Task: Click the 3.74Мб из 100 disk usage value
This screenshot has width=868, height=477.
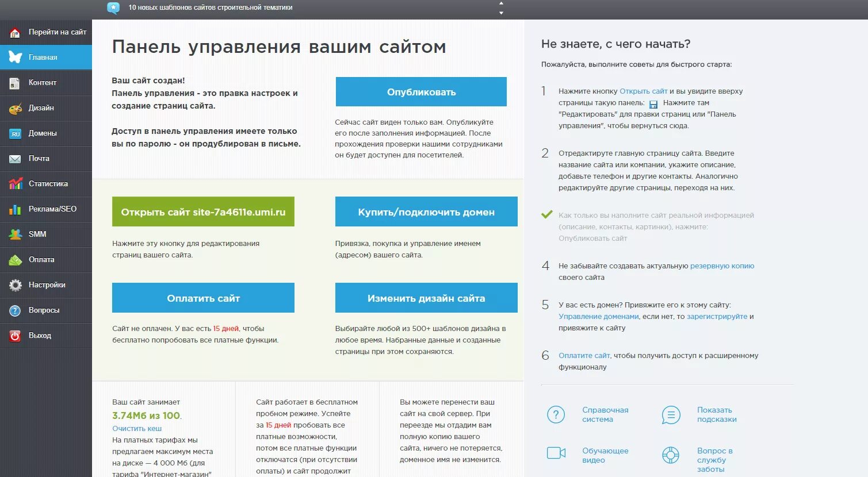Action: [x=146, y=416]
